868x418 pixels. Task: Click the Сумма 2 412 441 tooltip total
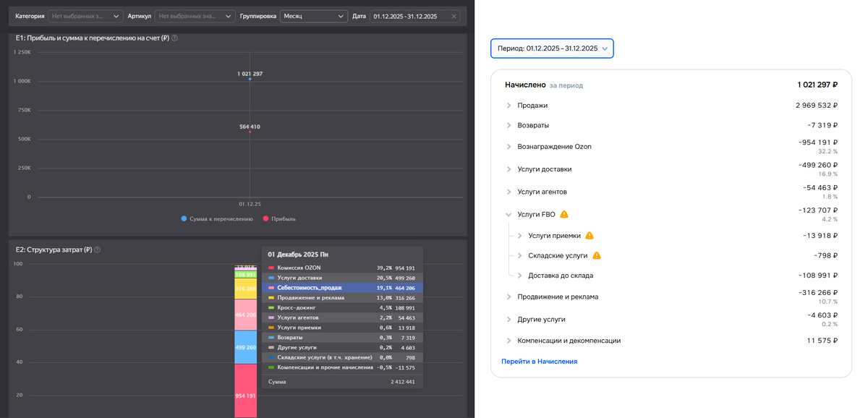point(343,382)
